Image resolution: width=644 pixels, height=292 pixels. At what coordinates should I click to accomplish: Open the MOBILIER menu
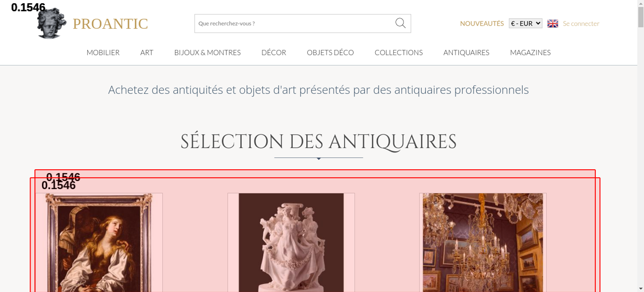pyautogui.click(x=103, y=52)
